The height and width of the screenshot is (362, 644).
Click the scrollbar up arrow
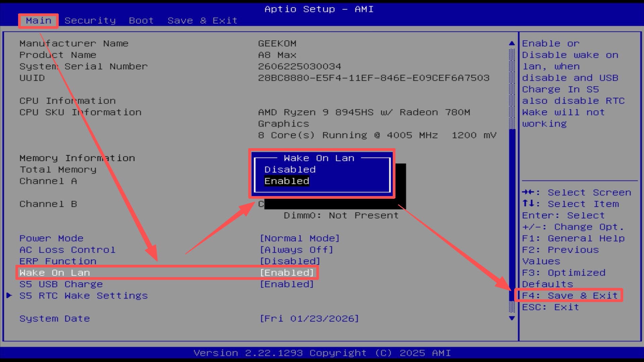pyautogui.click(x=512, y=43)
